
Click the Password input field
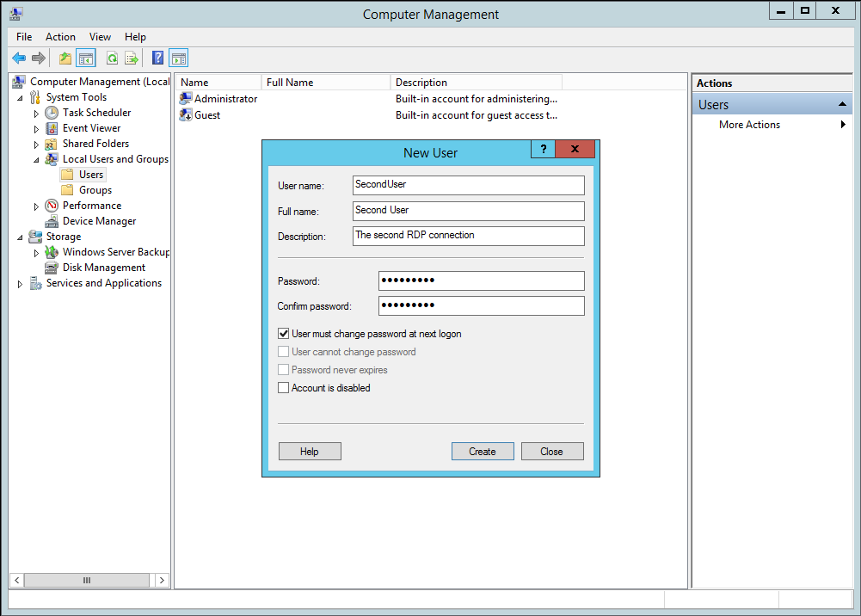coord(481,280)
